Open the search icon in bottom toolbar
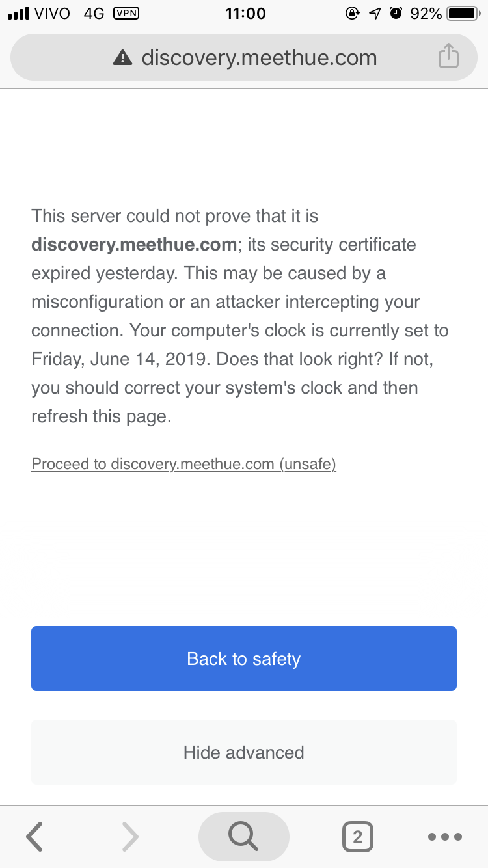Image resolution: width=488 pixels, height=868 pixels. click(x=243, y=837)
